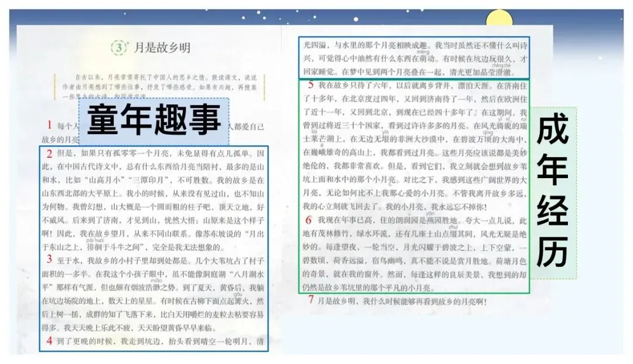Select the 成年经历 vertical label box

[553, 193]
